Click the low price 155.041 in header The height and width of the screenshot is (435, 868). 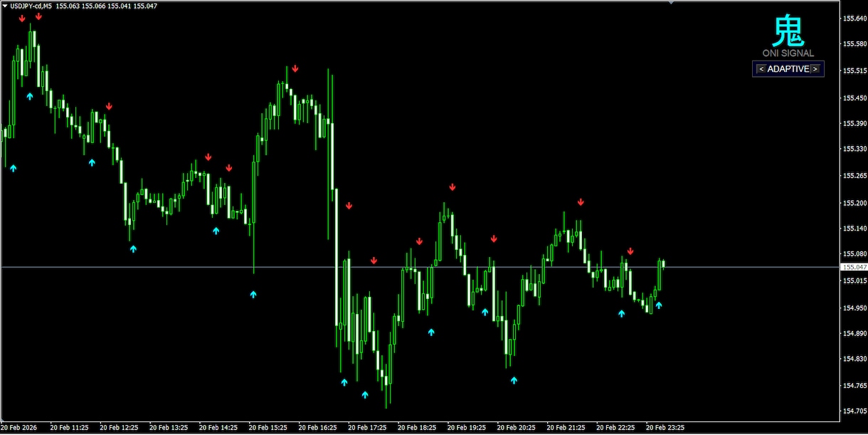[x=120, y=6]
